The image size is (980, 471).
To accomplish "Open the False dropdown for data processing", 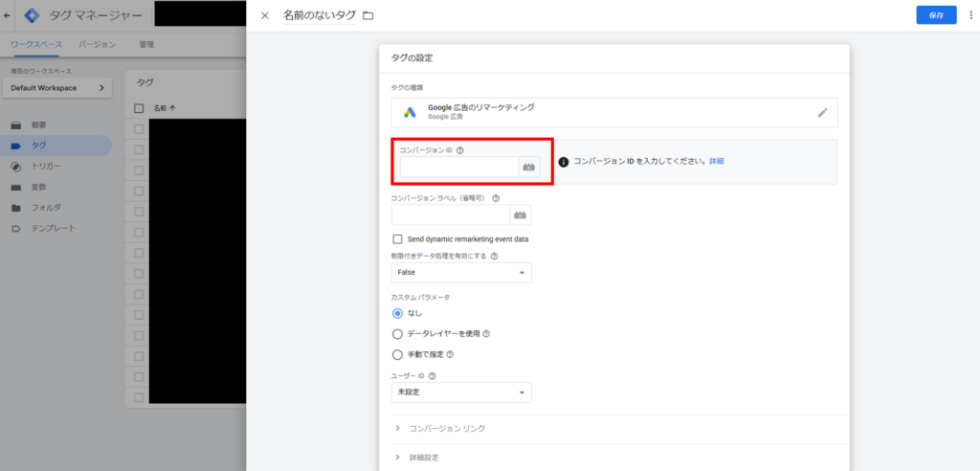I will (x=461, y=273).
